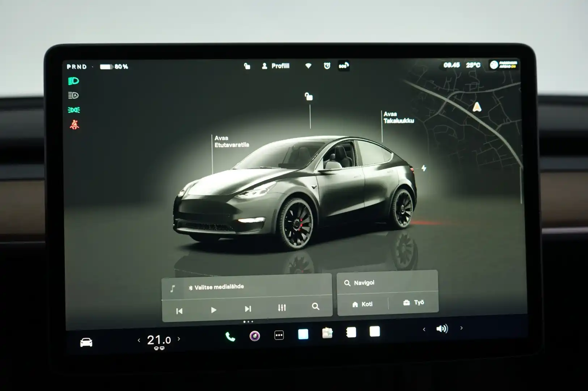This screenshot has height=391, width=588.
Task: Tap the outside temperature reading
Action: pyautogui.click(x=473, y=65)
